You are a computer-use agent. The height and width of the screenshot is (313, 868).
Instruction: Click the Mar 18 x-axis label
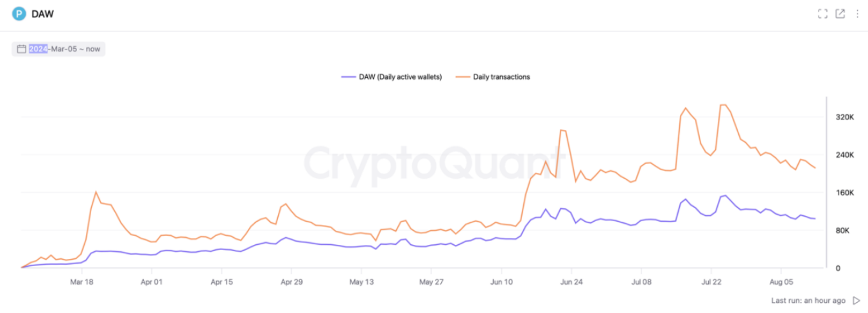pyautogui.click(x=81, y=282)
